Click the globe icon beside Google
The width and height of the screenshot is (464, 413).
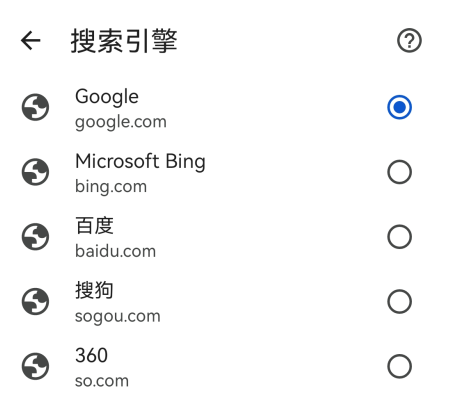click(35, 107)
